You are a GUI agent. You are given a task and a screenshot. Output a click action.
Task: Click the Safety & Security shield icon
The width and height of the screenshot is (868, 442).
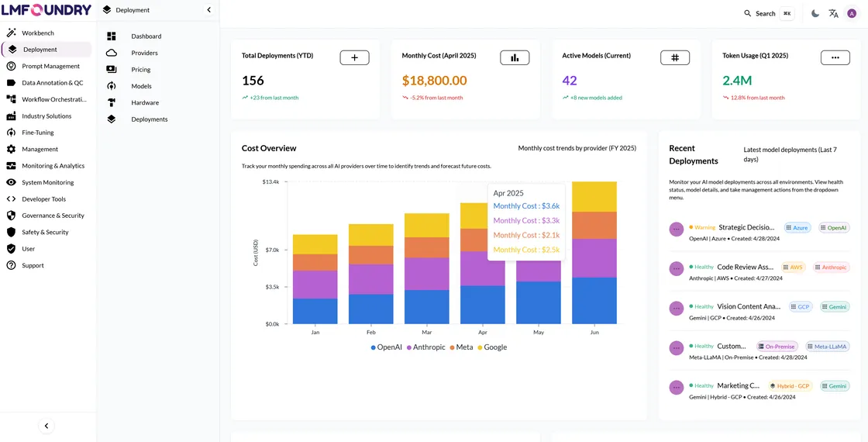[x=11, y=232]
